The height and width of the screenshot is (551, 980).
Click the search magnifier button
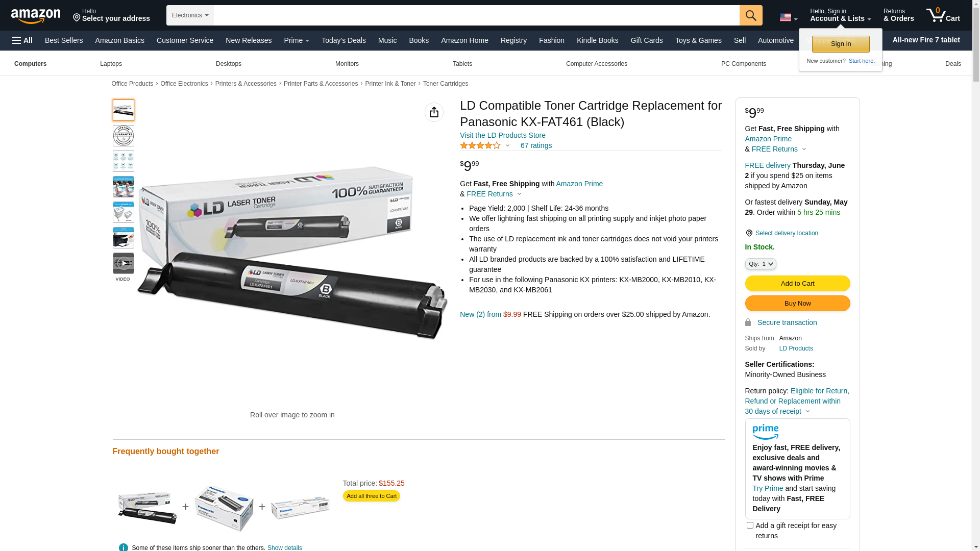point(751,15)
